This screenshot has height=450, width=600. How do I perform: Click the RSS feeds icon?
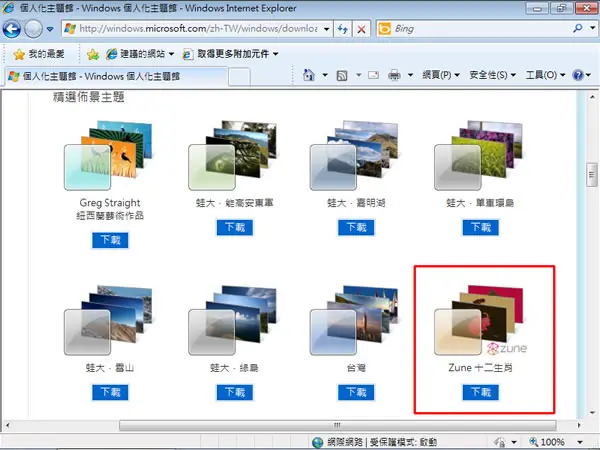342,75
